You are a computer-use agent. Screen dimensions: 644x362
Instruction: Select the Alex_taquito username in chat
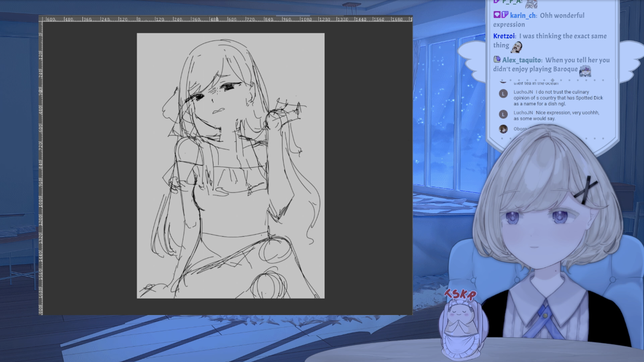(522, 60)
